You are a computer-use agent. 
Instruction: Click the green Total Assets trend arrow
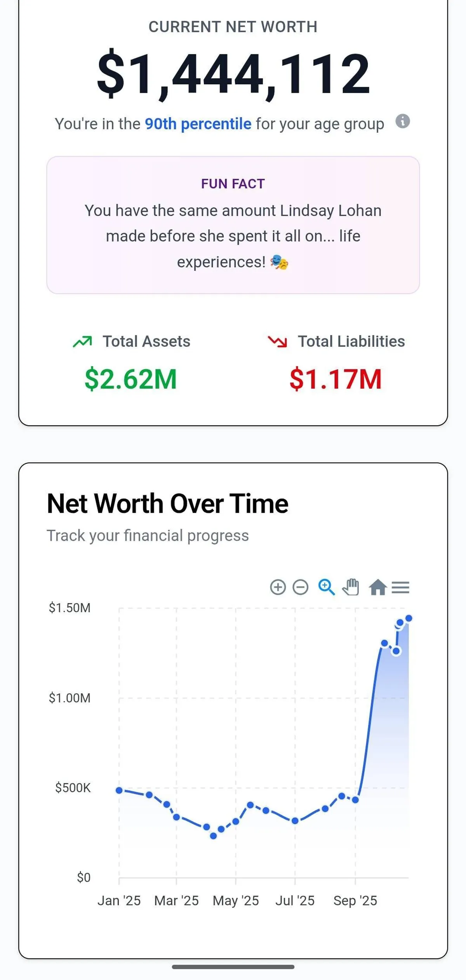(x=82, y=341)
